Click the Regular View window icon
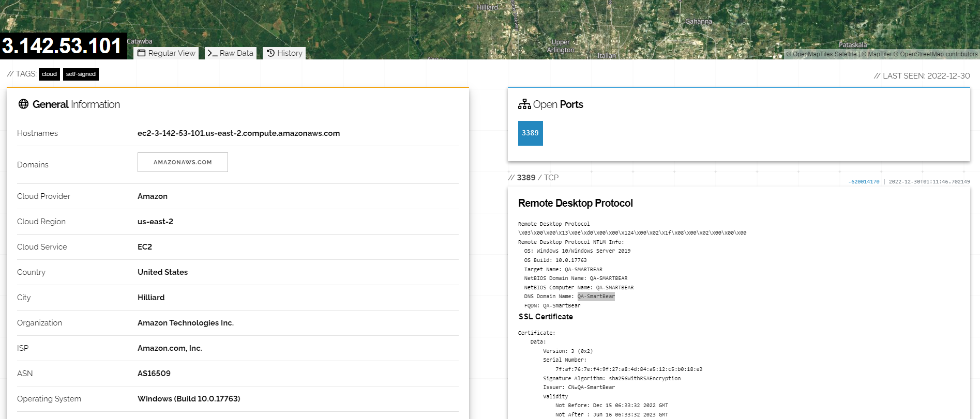The image size is (980, 419). 141,53
